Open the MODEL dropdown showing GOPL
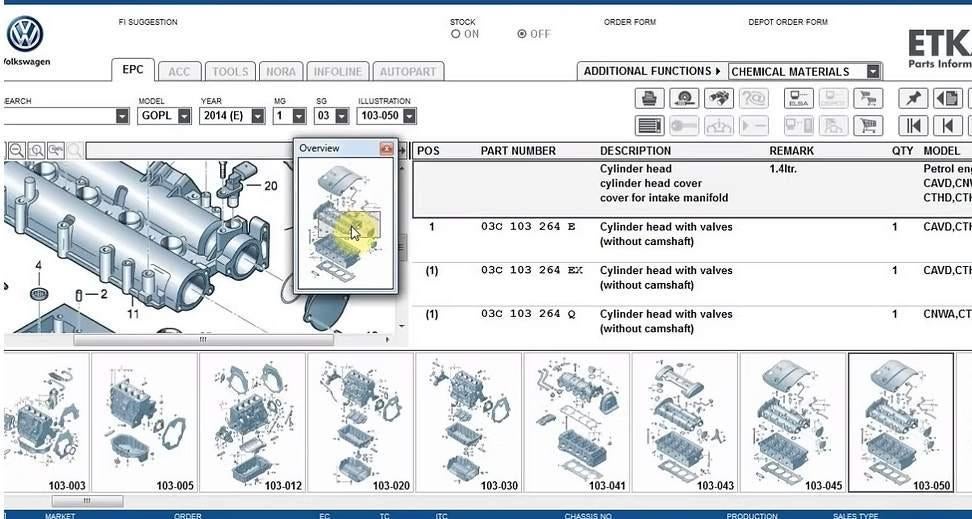Image resolution: width=972 pixels, height=519 pixels. click(184, 116)
